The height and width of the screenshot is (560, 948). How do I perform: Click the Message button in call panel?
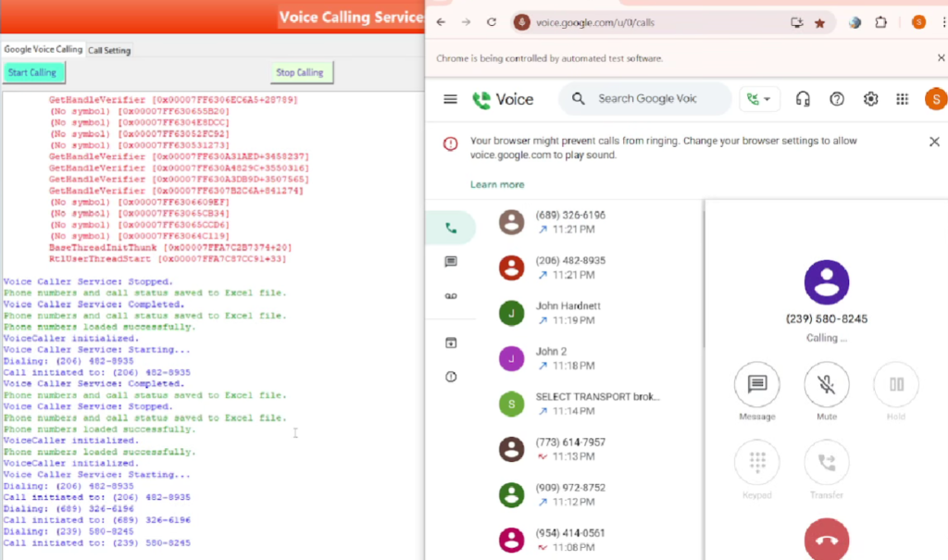tap(757, 384)
